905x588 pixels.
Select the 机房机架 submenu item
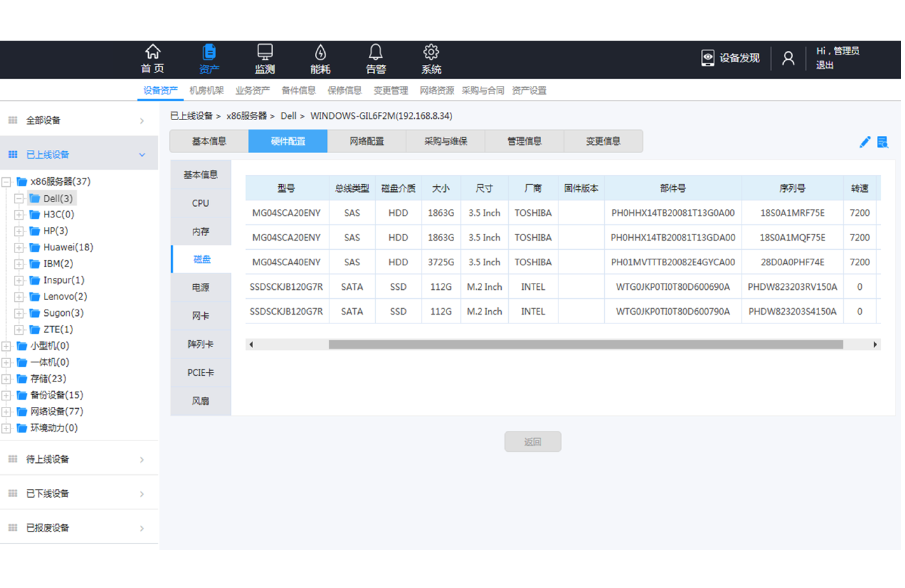pos(206,90)
